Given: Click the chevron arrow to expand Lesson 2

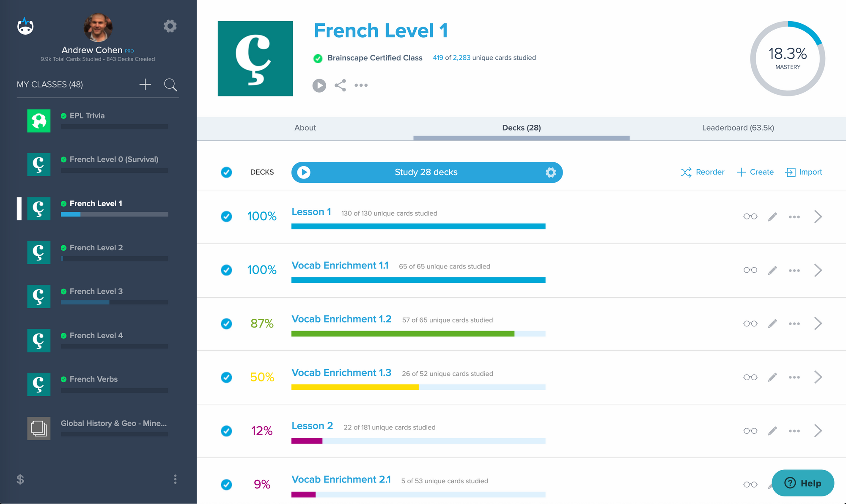Looking at the screenshot, I should pyautogui.click(x=819, y=429).
